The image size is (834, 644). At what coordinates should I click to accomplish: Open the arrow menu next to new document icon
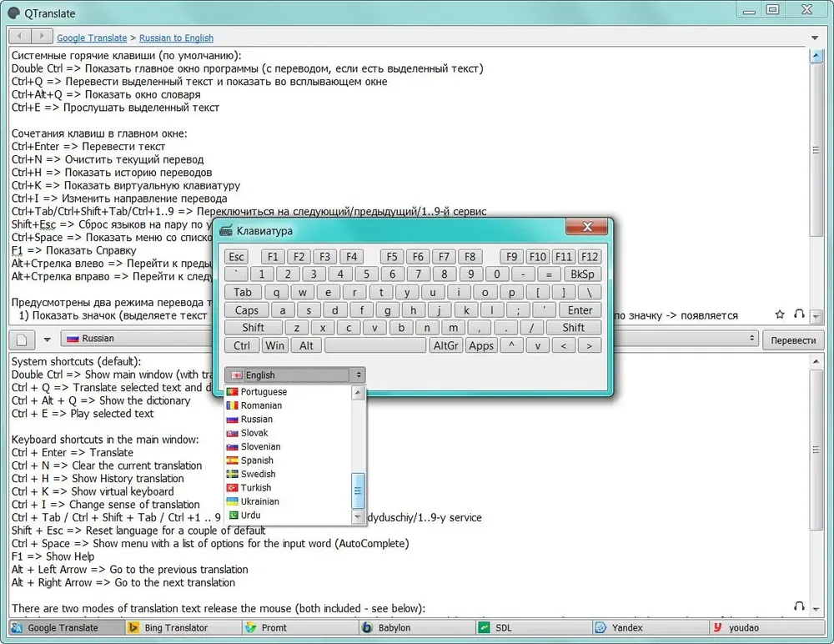(47, 339)
